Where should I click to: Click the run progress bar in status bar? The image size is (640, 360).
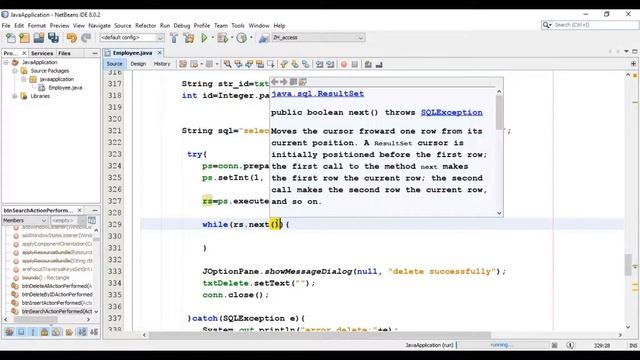click(502, 345)
